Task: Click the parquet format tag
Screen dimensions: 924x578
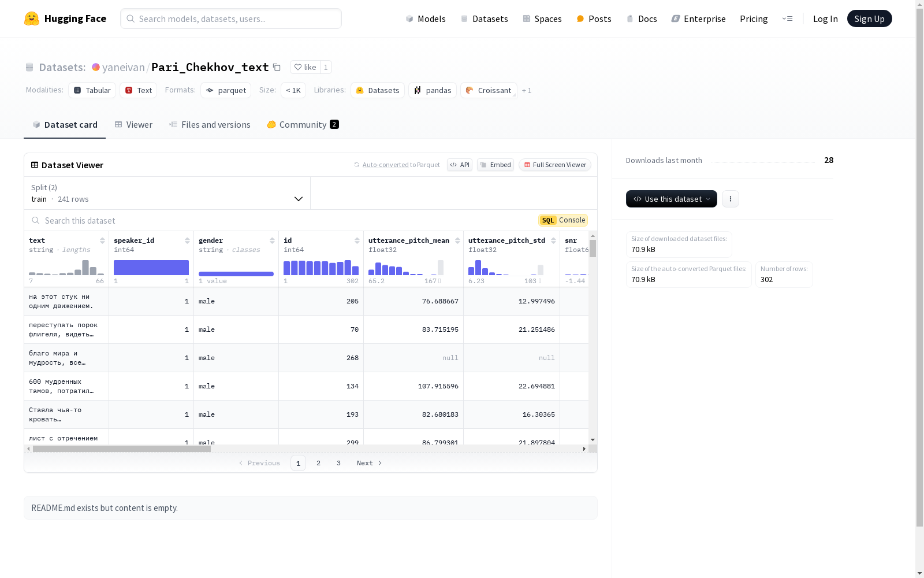Action: click(x=226, y=90)
